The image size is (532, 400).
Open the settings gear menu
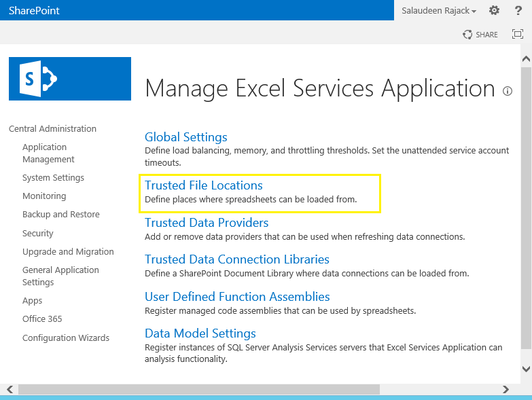point(494,10)
